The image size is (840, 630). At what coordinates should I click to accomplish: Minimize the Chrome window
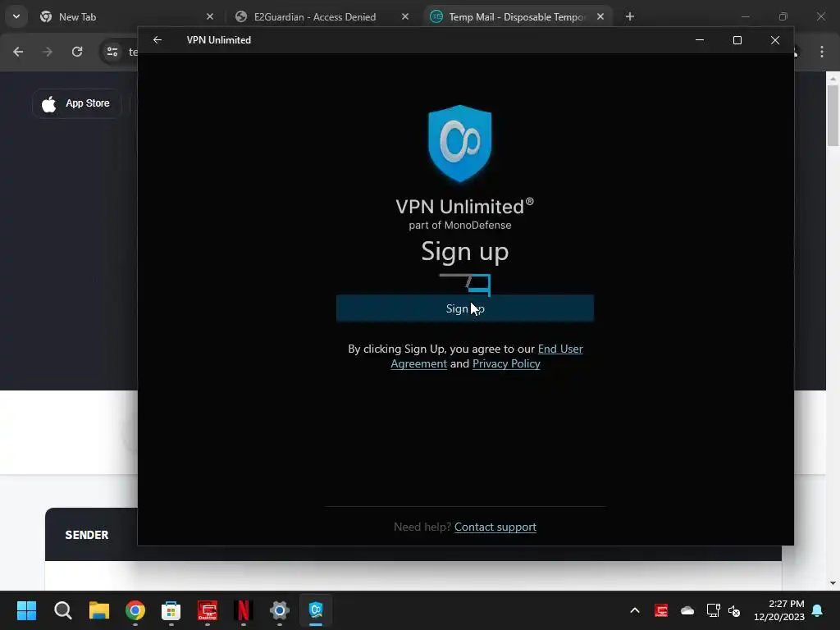(x=745, y=16)
